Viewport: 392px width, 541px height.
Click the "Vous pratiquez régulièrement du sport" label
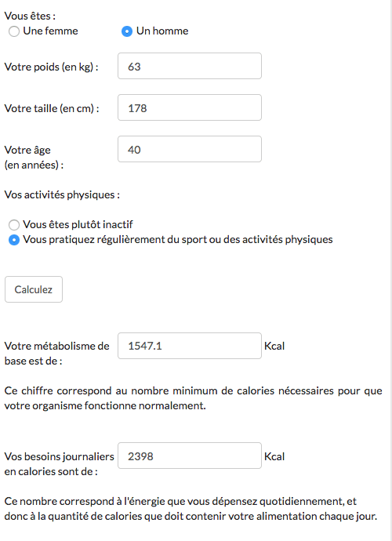(x=178, y=240)
